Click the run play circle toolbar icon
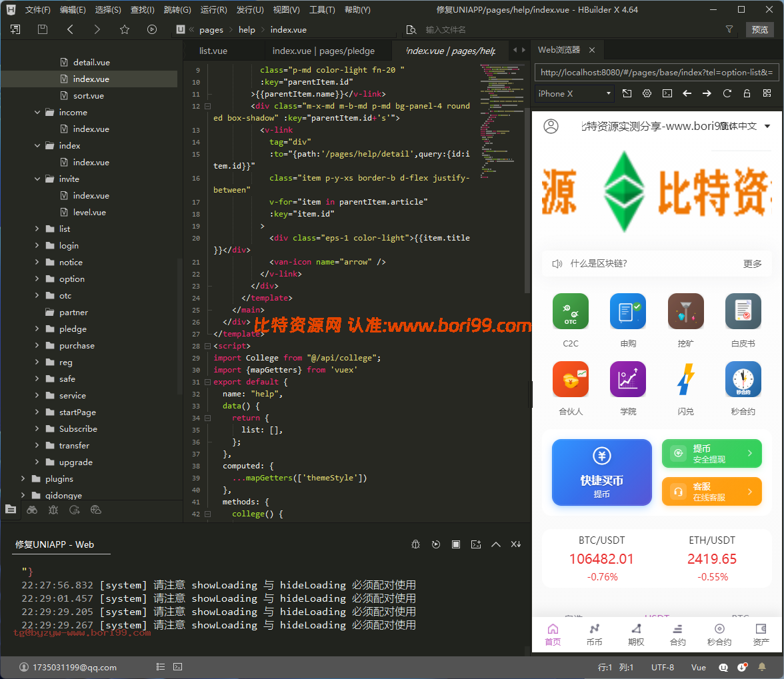The width and height of the screenshot is (784, 679). (x=152, y=29)
